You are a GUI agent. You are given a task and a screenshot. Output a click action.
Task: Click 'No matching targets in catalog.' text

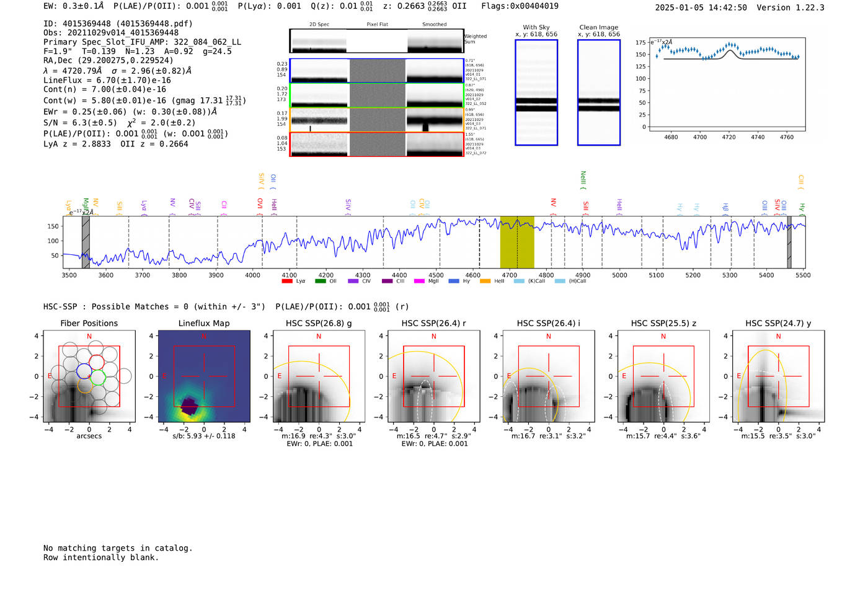[x=118, y=548]
